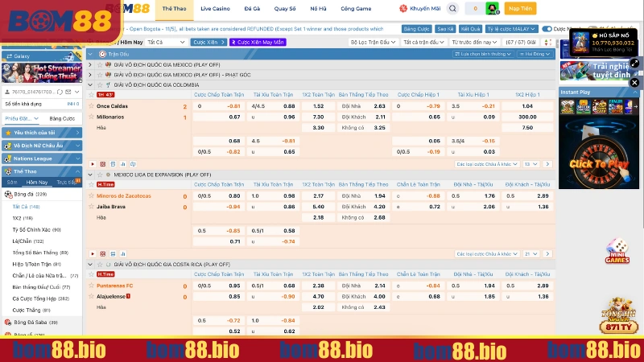The image size is (644, 362).
Task: Play live stream for Once Caldas match
Action: pyautogui.click(x=93, y=164)
